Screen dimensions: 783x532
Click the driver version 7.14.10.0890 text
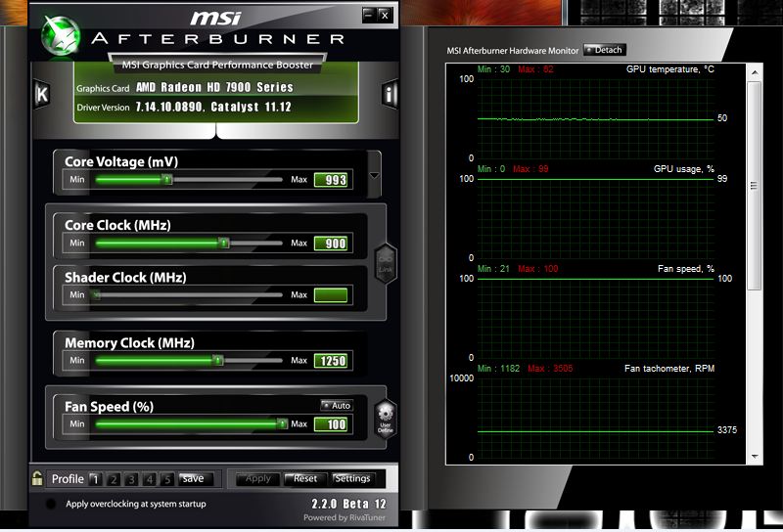click(169, 107)
